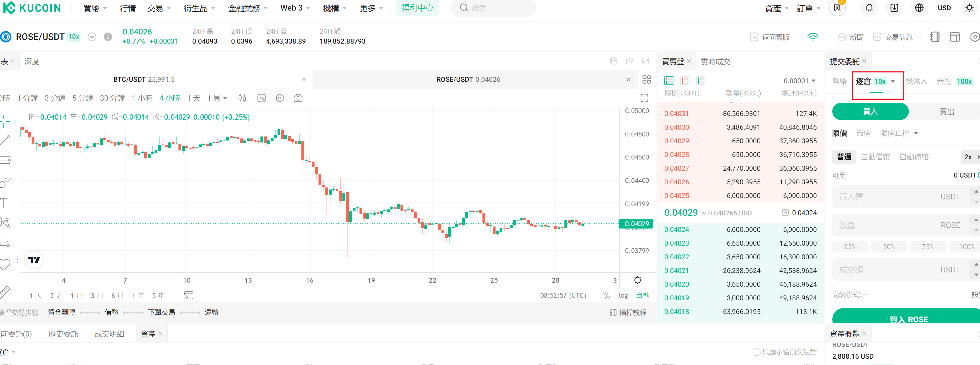This screenshot has height=365, width=980.
Task: Open the 槓桿教程 link
Action: pyautogui.click(x=628, y=313)
